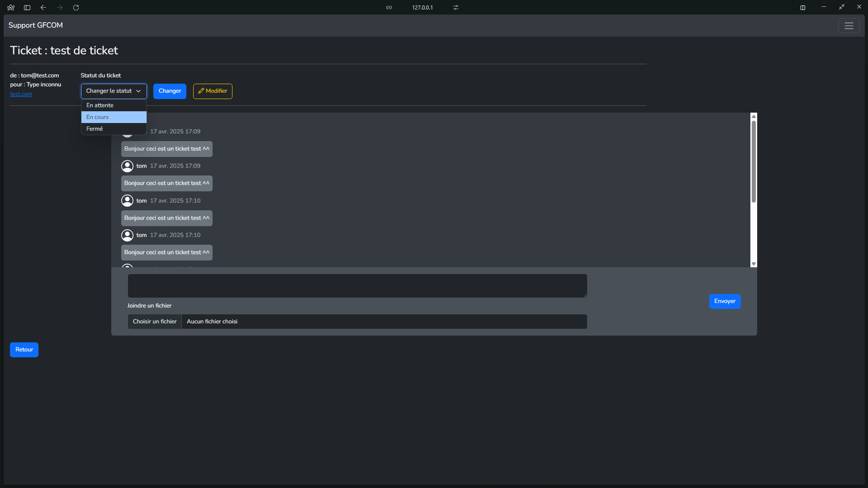Click the chat scrollbar down arrow
The image size is (868, 488).
click(754, 264)
